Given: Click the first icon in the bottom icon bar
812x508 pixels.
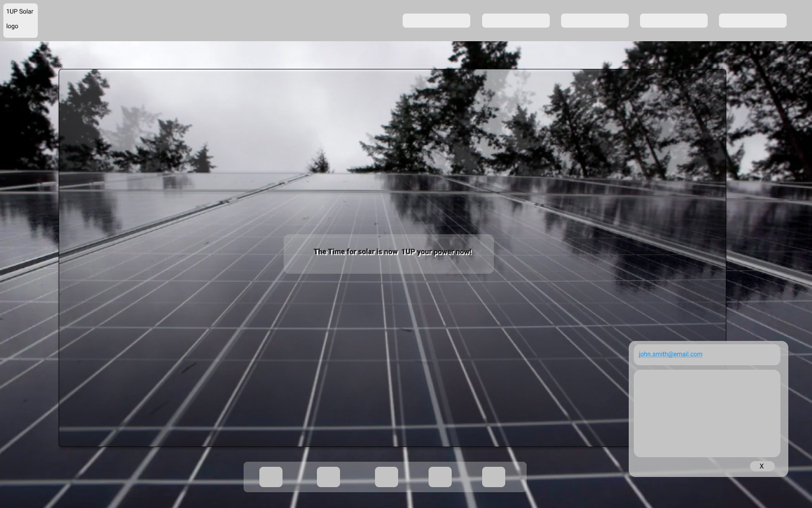Looking at the screenshot, I should tap(271, 477).
